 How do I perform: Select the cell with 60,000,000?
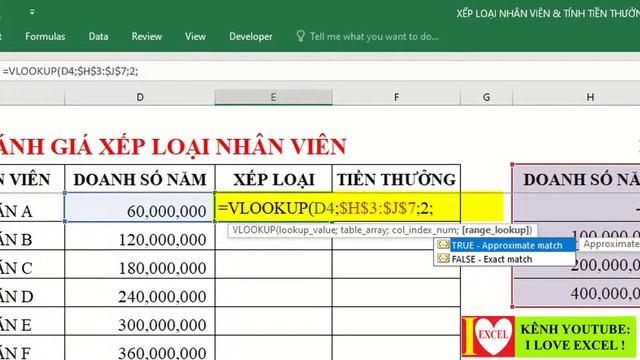(x=140, y=208)
